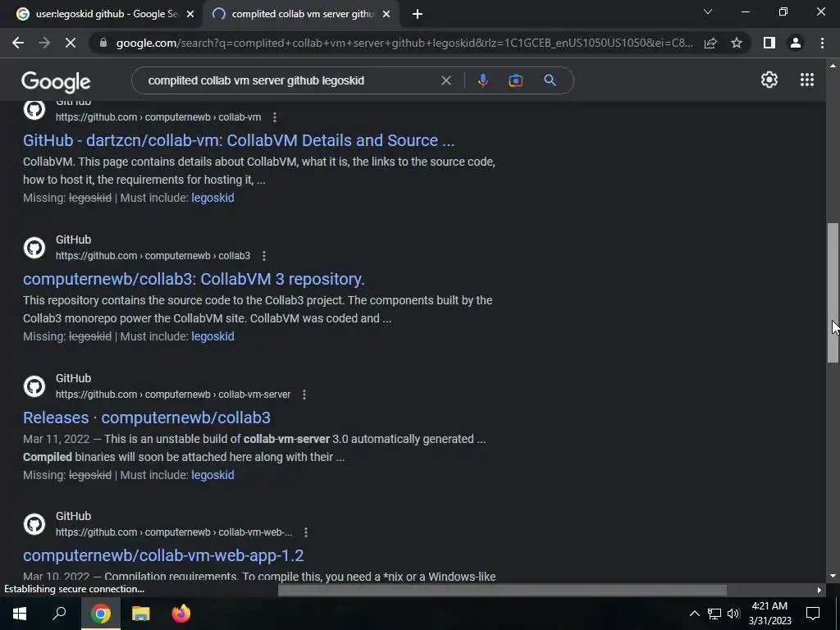Open volume control in tray
This screenshot has height=630, width=840.
tap(733, 614)
